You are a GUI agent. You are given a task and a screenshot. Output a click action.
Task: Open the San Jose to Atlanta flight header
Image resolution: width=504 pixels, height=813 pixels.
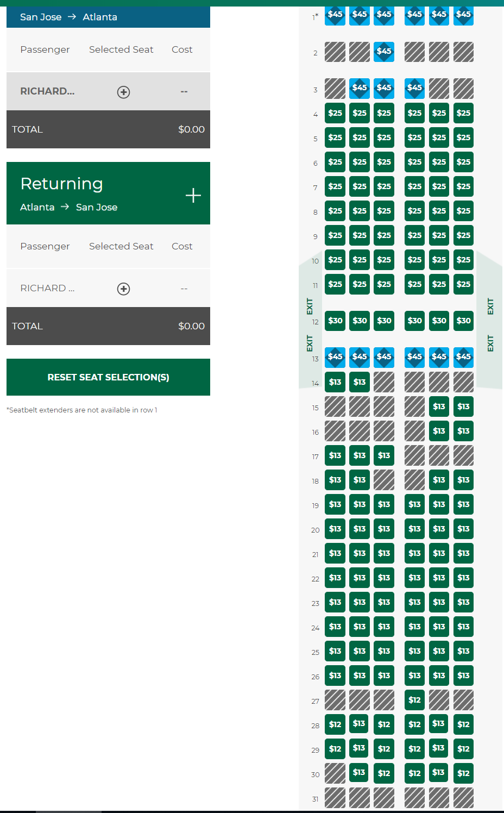108,17
